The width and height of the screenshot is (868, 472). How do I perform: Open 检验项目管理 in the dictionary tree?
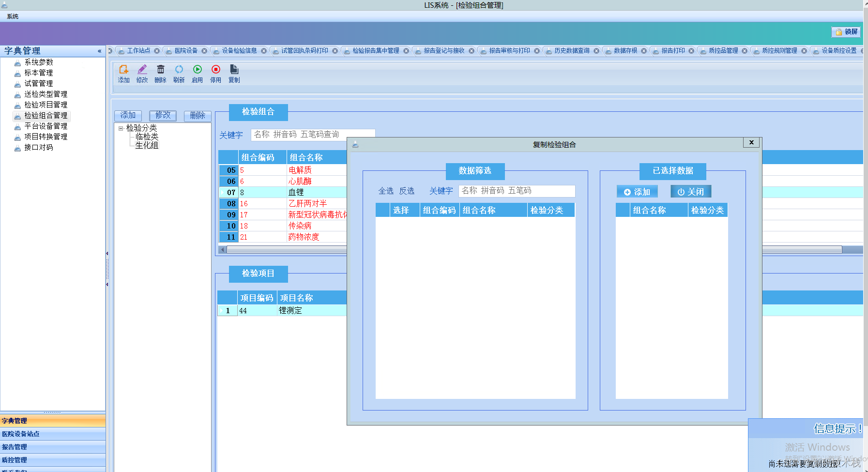coord(46,105)
